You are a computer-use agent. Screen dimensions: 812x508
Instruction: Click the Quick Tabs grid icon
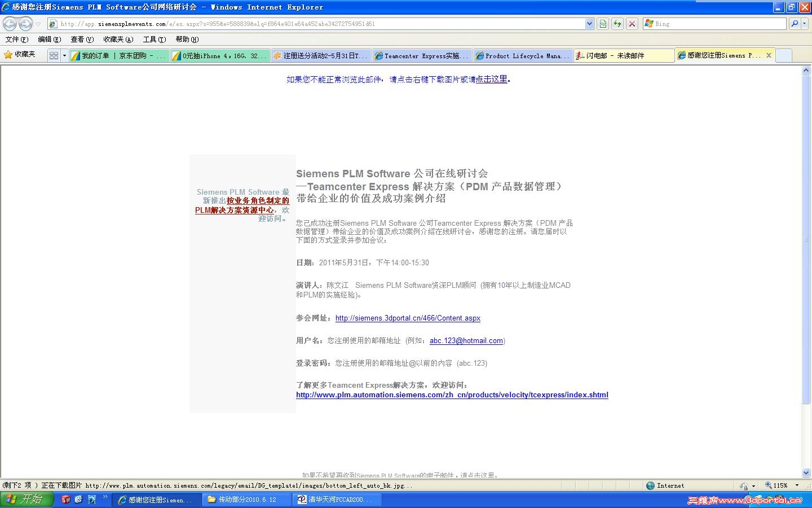54,55
